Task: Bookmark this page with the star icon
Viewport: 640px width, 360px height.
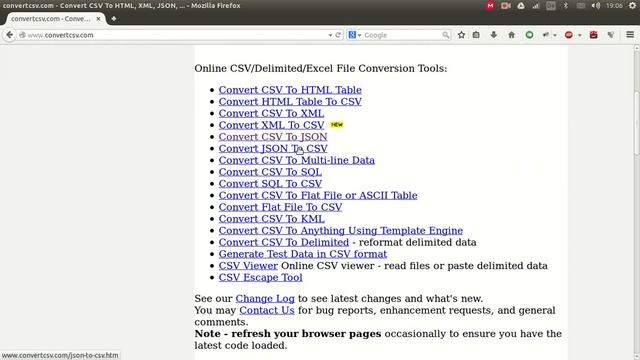Action: (461, 35)
